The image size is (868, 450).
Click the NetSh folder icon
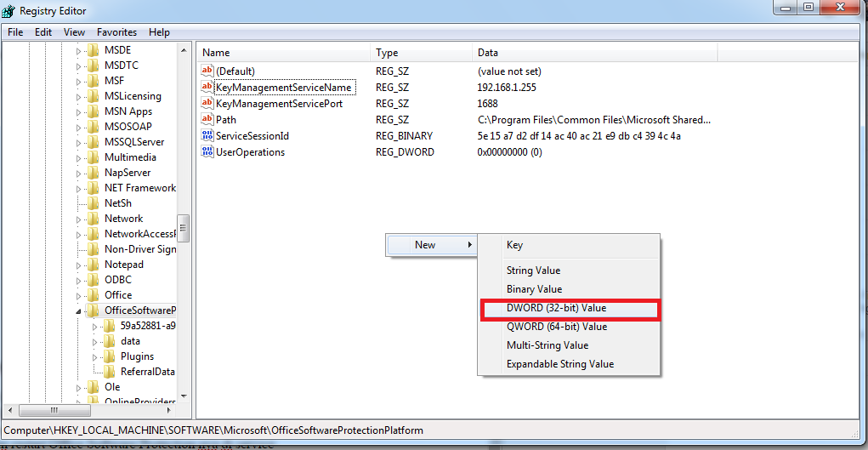point(93,203)
